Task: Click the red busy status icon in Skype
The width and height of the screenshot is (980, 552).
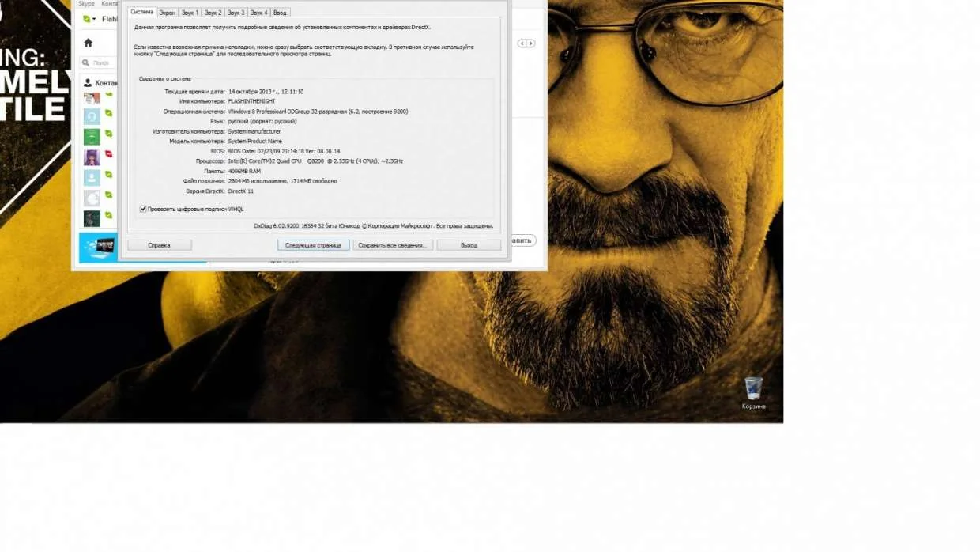Action: pyautogui.click(x=108, y=154)
